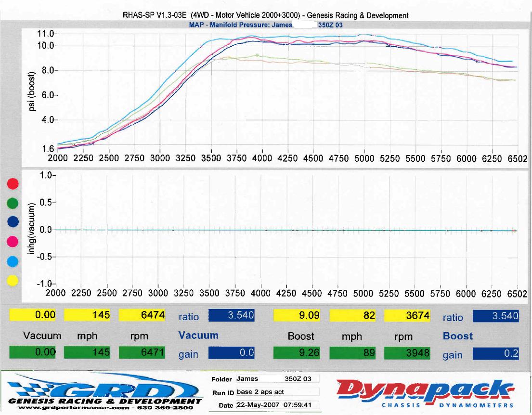Click yellow vacuum rpm value 6474
Viewport: 532px width, 415px height.
coord(142,315)
